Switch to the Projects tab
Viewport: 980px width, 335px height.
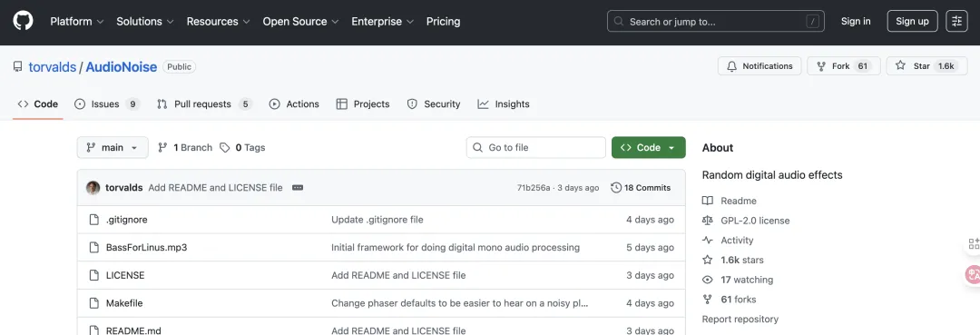pos(363,104)
